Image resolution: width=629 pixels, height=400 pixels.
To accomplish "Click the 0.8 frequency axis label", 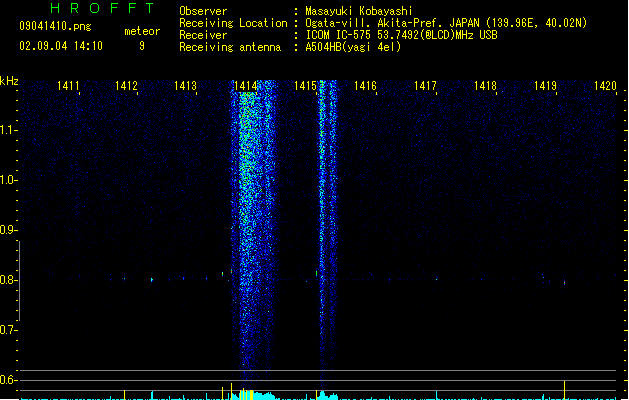I will 8,280.
